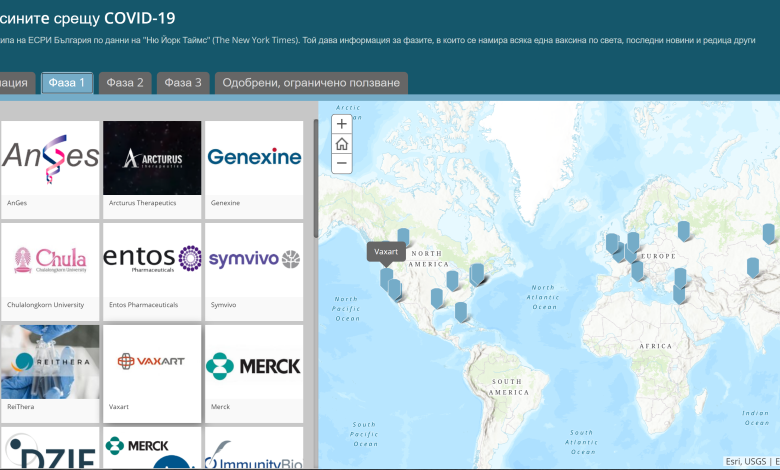This screenshot has height=470, width=780.
Task: Select the Genexine vaccine card
Action: point(254,170)
